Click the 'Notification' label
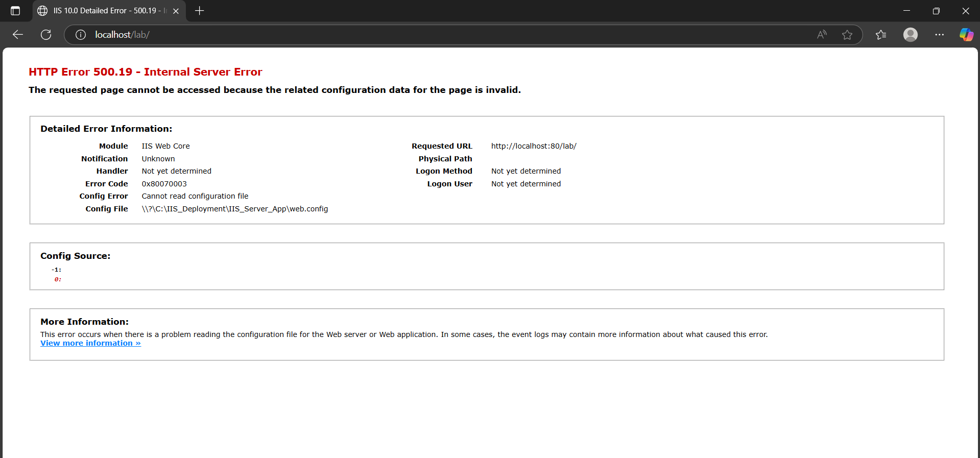 click(105, 159)
